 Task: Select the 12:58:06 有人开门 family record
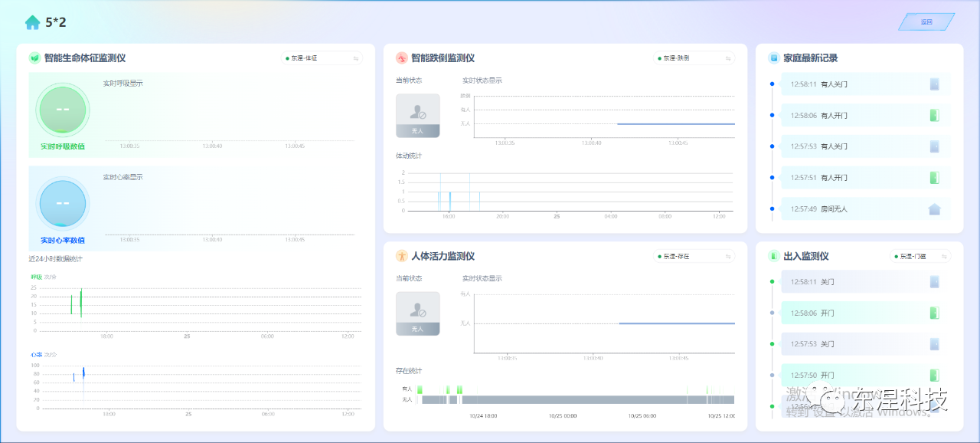coord(865,116)
